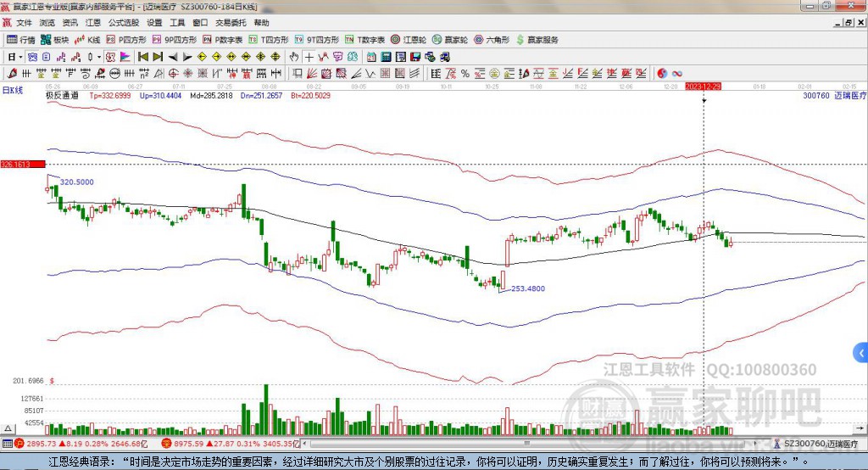Open the 交易委托 menu
The width and height of the screenshot is (868, 470).
point(231,23)
